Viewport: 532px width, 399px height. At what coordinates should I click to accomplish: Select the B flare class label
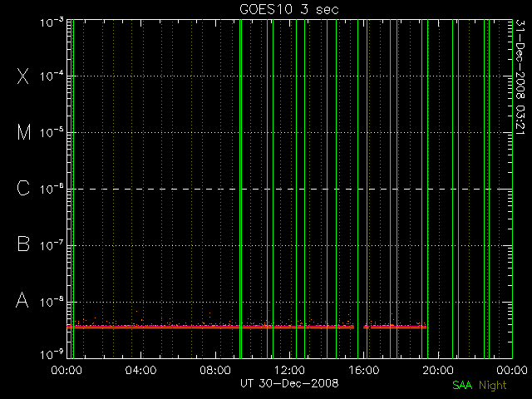[x=23, y=244]
